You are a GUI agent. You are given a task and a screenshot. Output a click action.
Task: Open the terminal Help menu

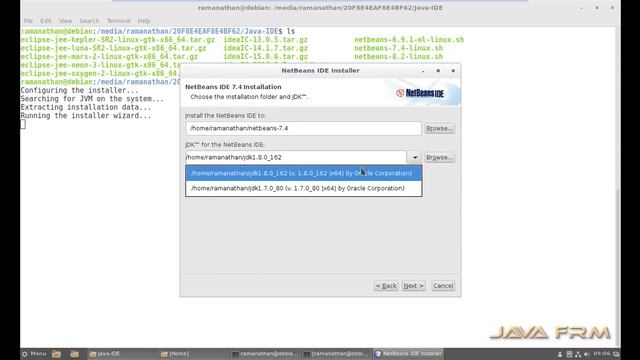click(144, 21)
